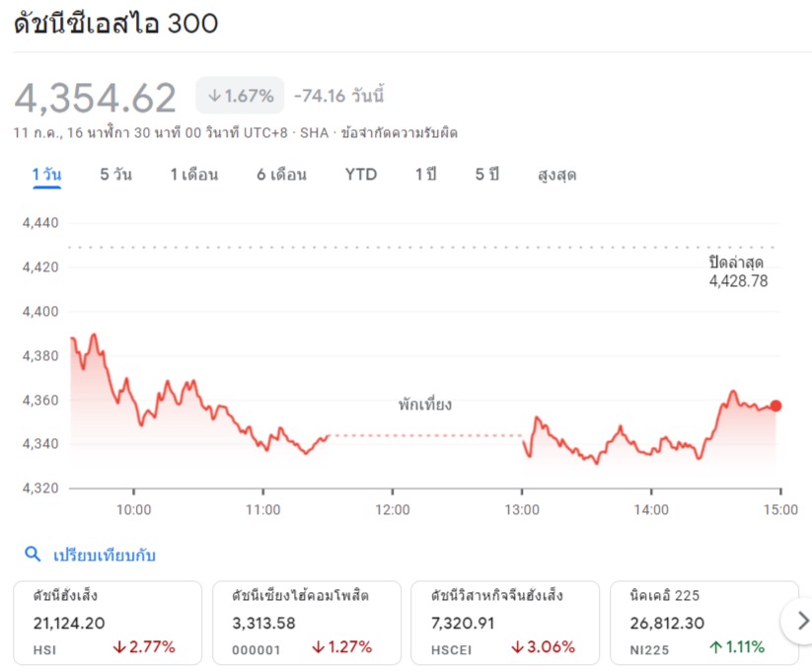812x672 pixels.
Task: Show the สูงสุด range chart
Action: point(556,175)
